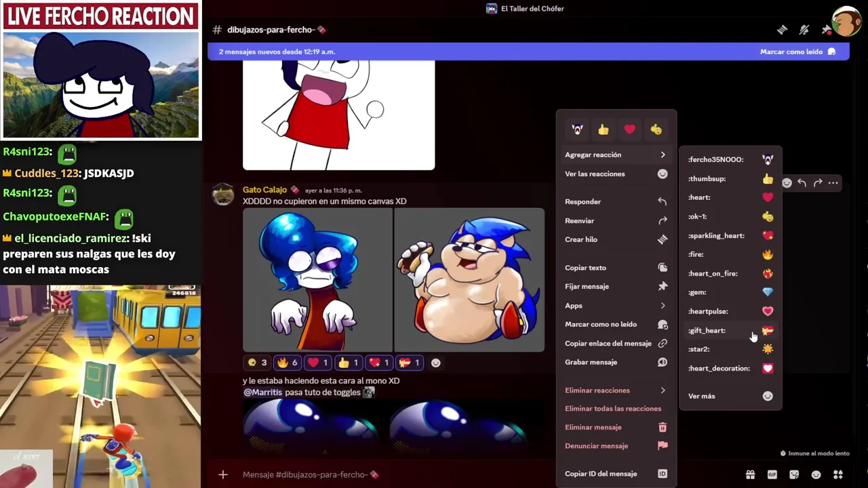Choose Eliminar mensaje
Image resolution: width=868 pixels, height=488 pixels.
click(x=616, y=427)
